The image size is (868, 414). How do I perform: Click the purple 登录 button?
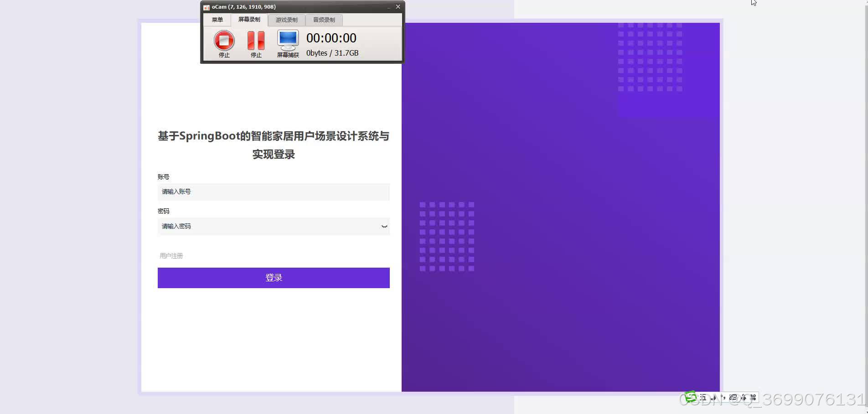pyautogui.click(x=274, y=278)
